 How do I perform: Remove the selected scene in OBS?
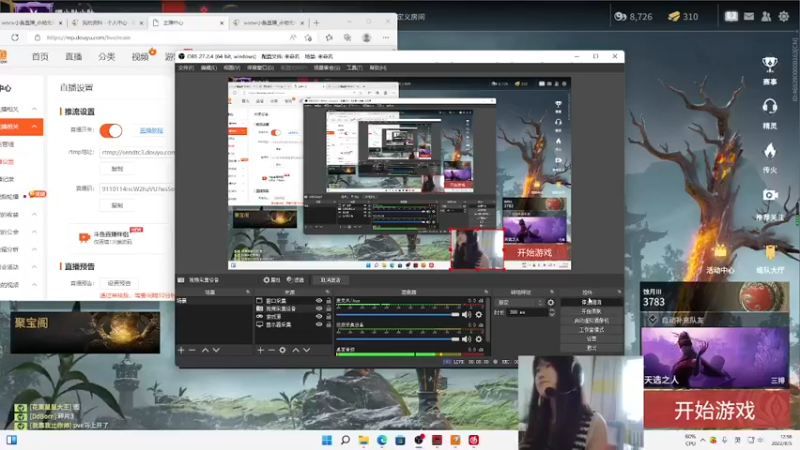coord(192,350)
